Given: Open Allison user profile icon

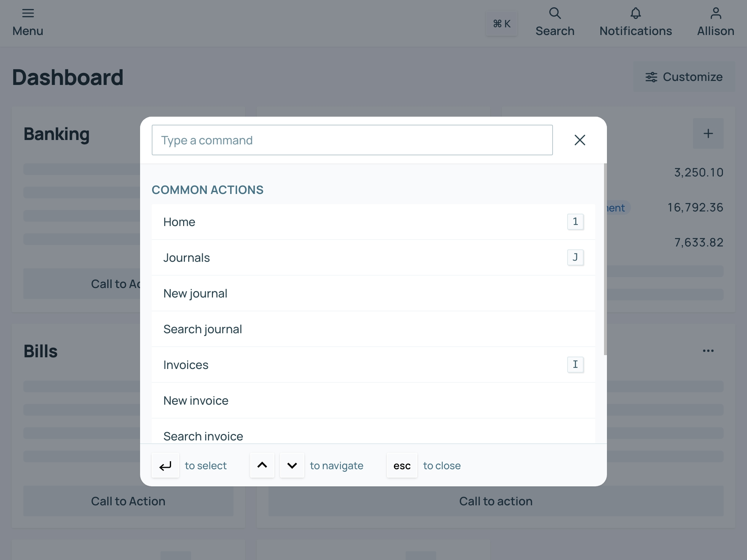Looking at the screenshot, I should [716, 13].
